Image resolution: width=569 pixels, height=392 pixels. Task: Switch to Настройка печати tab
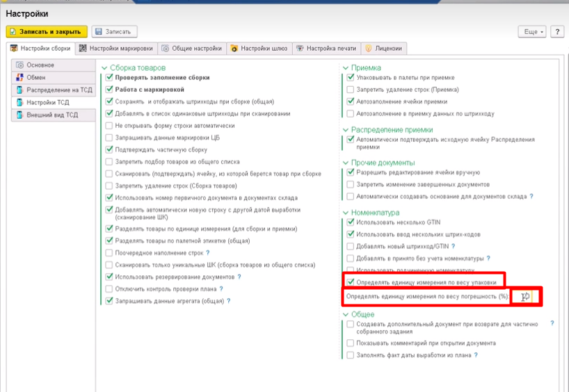[x=327, y=48]
